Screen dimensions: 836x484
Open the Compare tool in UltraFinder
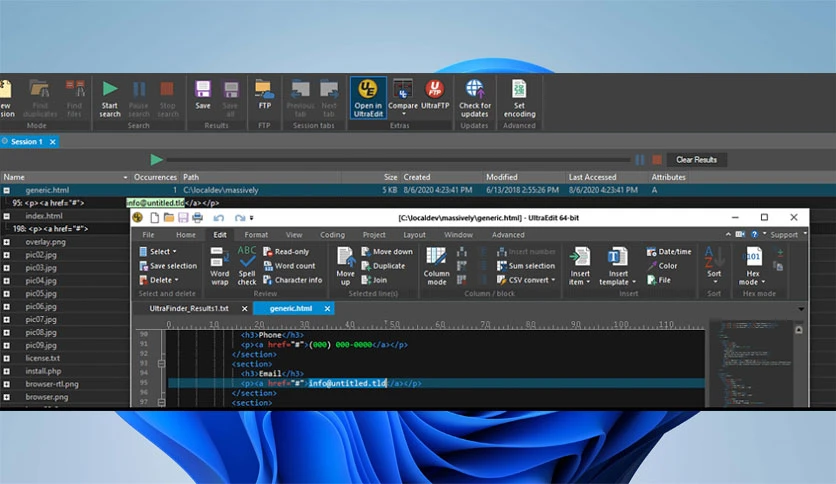(403, 98)
